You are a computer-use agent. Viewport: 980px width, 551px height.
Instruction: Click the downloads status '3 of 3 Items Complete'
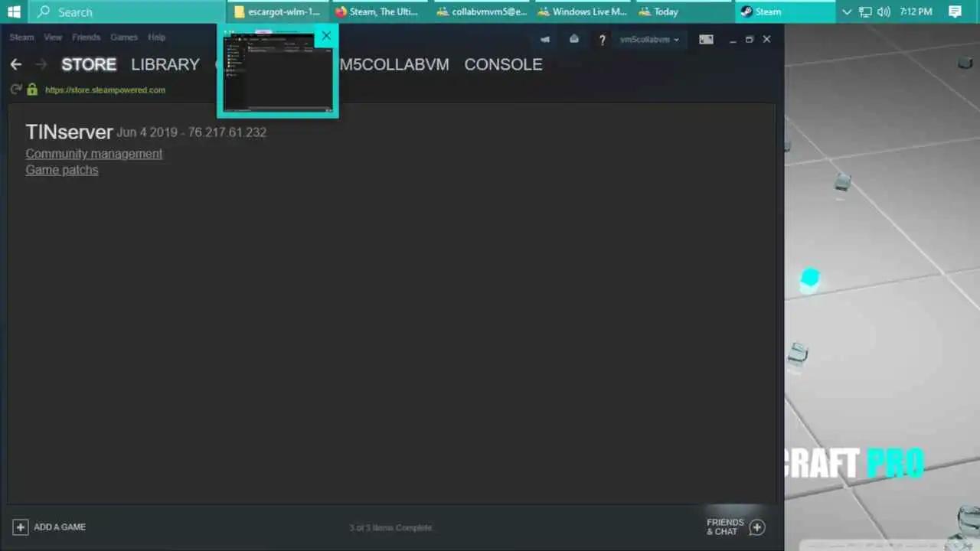point(390,527)
